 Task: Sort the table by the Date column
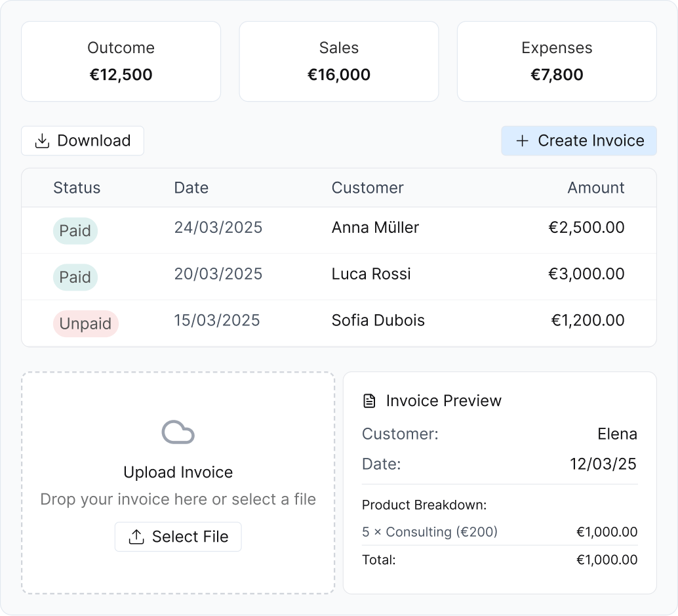[x=190, y=188]
